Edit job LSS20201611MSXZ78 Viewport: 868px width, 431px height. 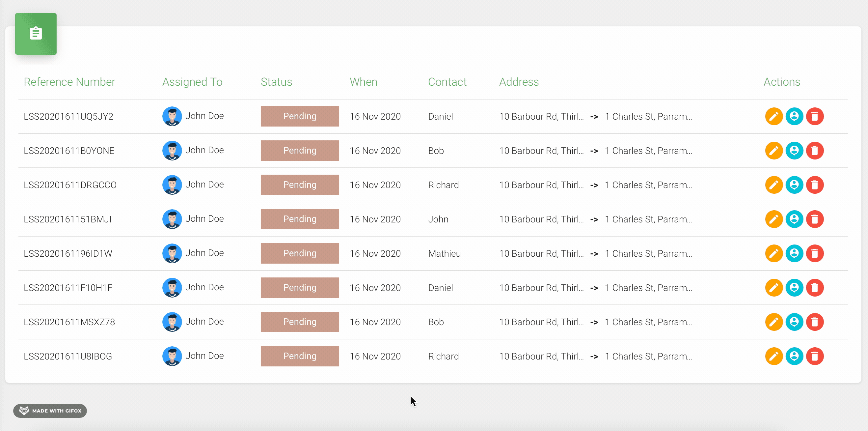[x=773, y=322]
